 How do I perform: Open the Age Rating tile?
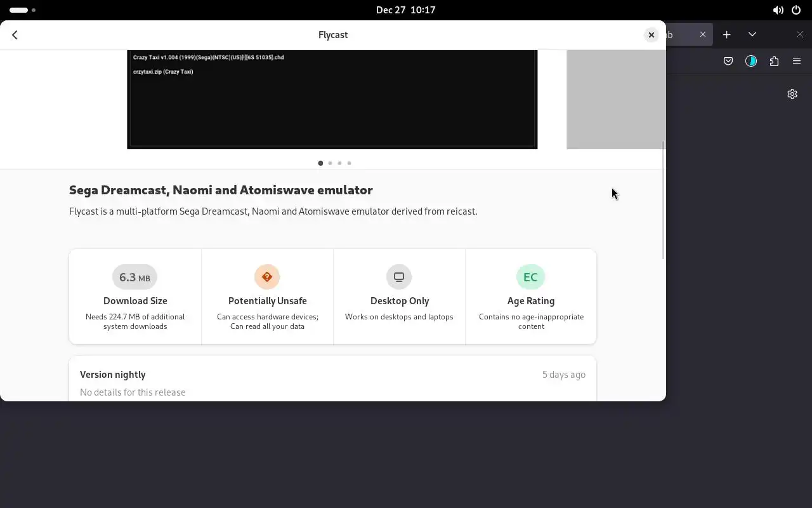click(531, 297)
